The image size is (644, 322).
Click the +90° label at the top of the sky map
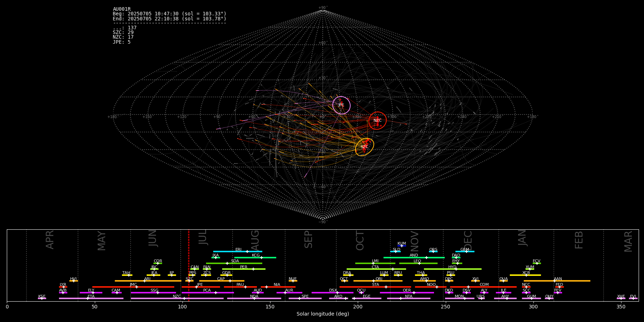point(323,8)
